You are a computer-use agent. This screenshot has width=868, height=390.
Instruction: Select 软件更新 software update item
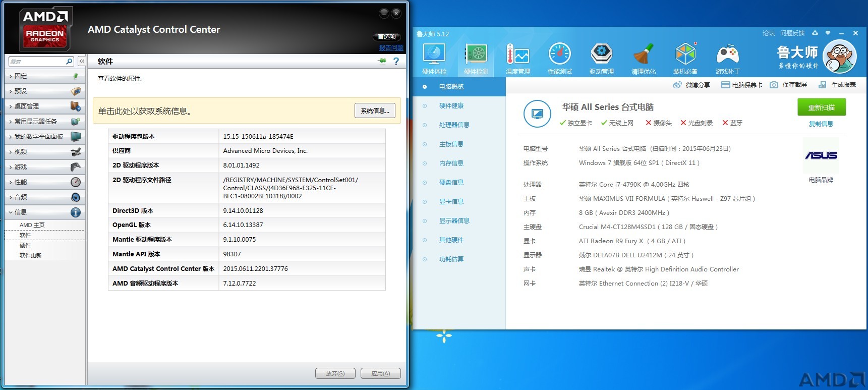pos(31,255)
